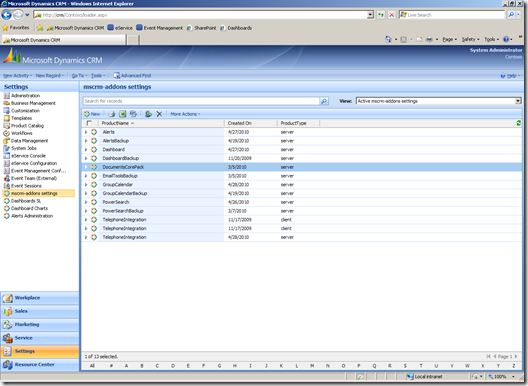The width and height of the screenshot is (528, 386).
Task: Open the New Record menu
Action: pos(50,75)
